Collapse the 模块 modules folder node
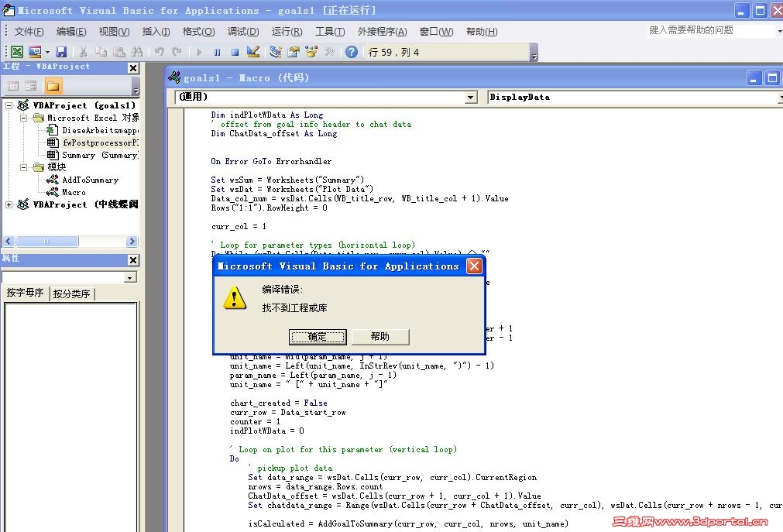Screen dimensions: 783x532 tap(23, 167)
